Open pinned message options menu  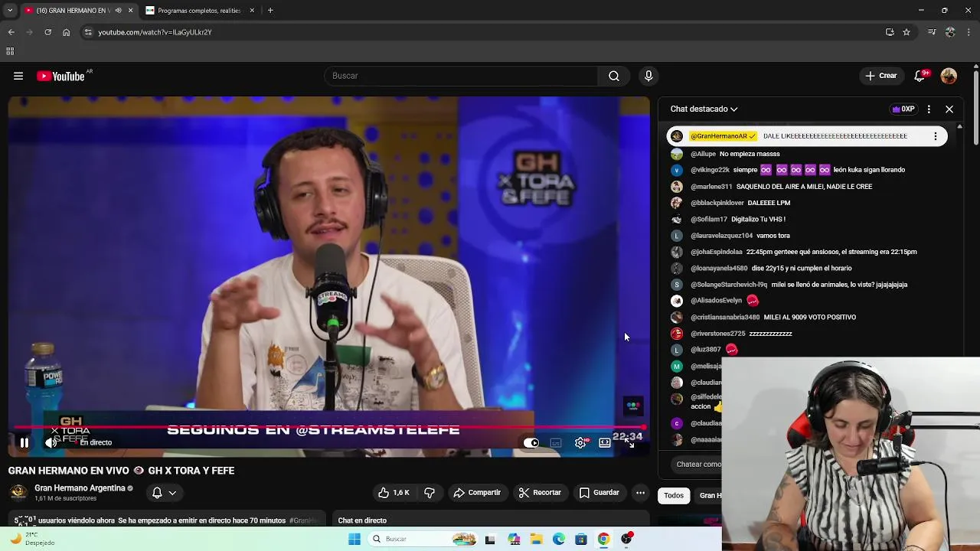[x=935, y=136]
